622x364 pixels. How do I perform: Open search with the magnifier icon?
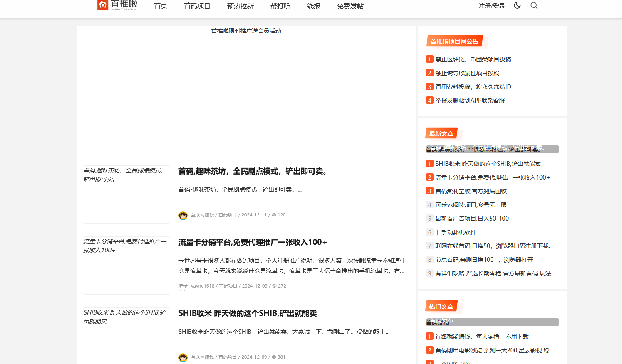pos(534,5)
